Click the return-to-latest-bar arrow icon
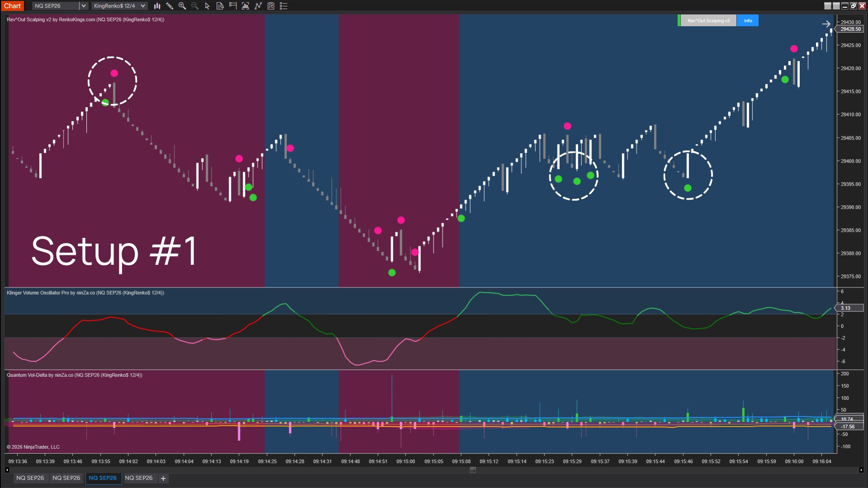 [x=826, y=24]
